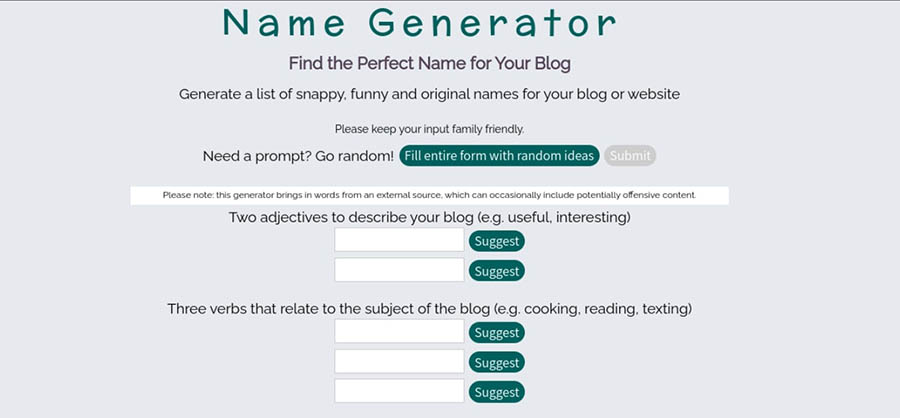Click the 'Name Generator' page title
This screenshot has height=418, width=900.
tap(419, 23)
